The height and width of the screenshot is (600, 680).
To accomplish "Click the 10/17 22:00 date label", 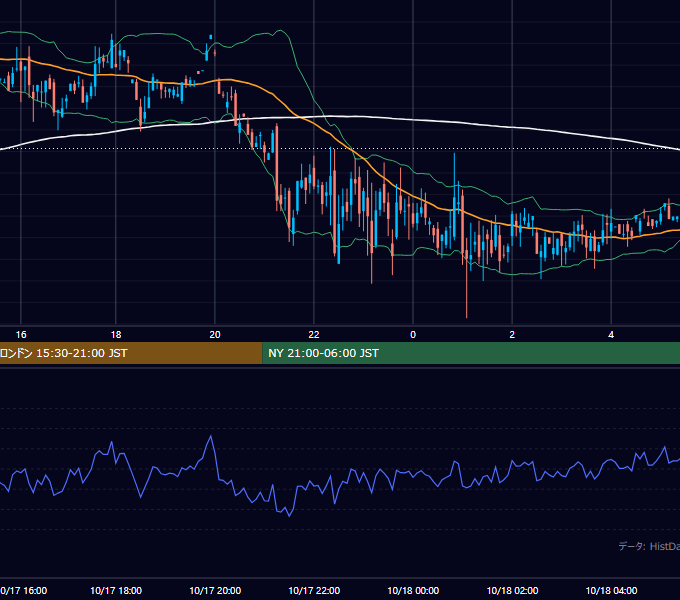I will click(x=314, y=590).
